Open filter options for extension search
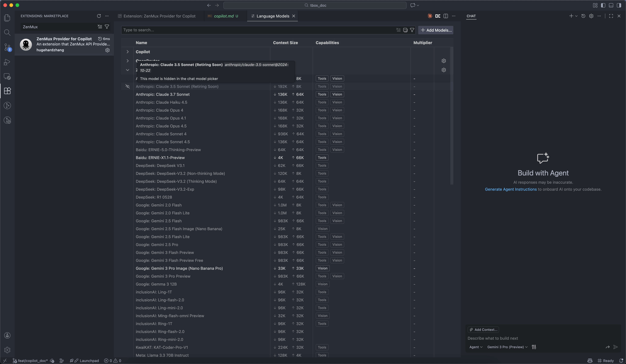 point(107,27)
